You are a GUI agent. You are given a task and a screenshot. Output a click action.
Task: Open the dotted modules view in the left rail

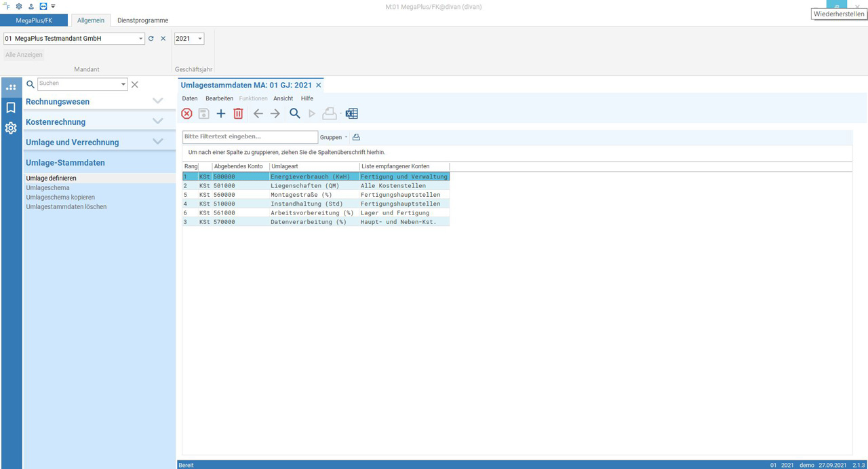tap(11, 87)
